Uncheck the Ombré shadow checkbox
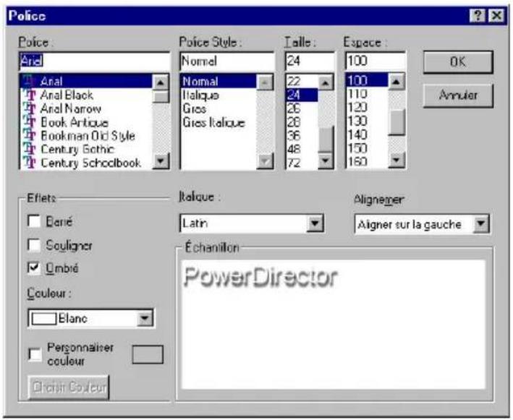The height and width of the screenshot is (420, 513). coord(34,268)
